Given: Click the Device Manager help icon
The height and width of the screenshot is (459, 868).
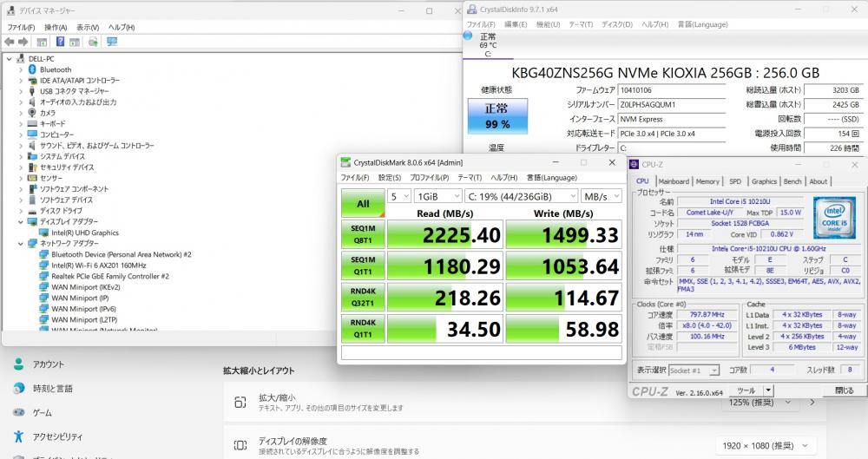Looking at the screenshot, I should [61, 42].
